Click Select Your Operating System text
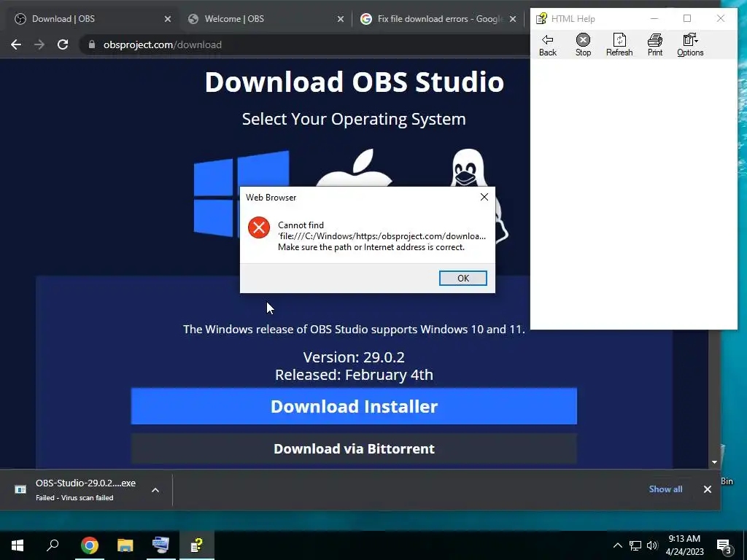The width and height of the screenshot is (747, 560). tap(354, 119)
